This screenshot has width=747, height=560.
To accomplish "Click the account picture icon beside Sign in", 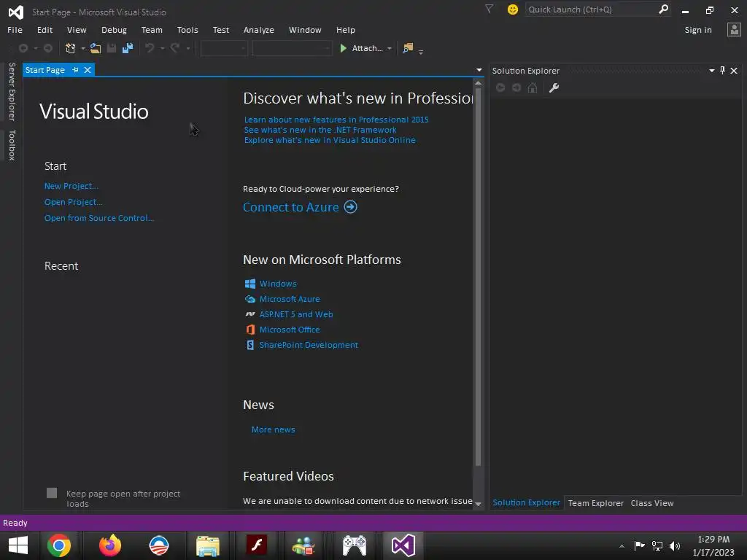I will [x=734, y=30].
